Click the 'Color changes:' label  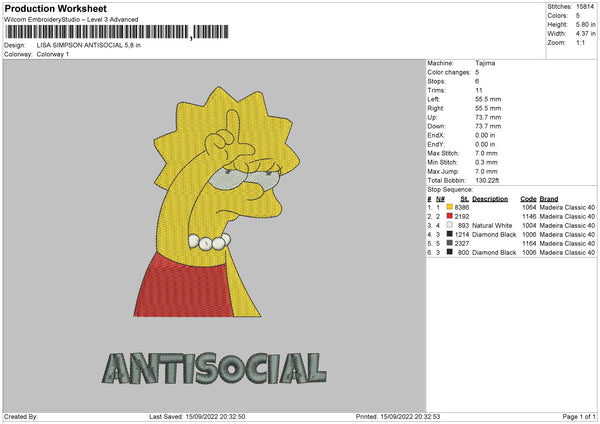pos(449,72)
